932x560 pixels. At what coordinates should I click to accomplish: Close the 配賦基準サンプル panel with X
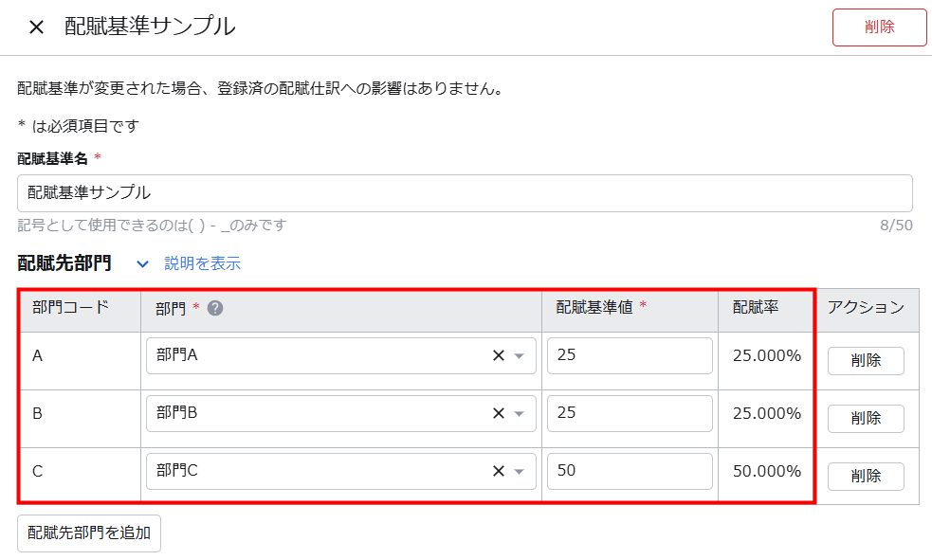[36, 27]
